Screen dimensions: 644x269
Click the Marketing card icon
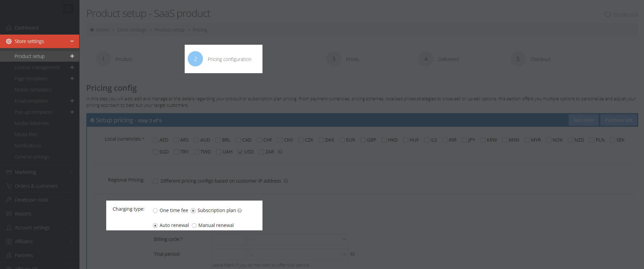click(9, 172)
